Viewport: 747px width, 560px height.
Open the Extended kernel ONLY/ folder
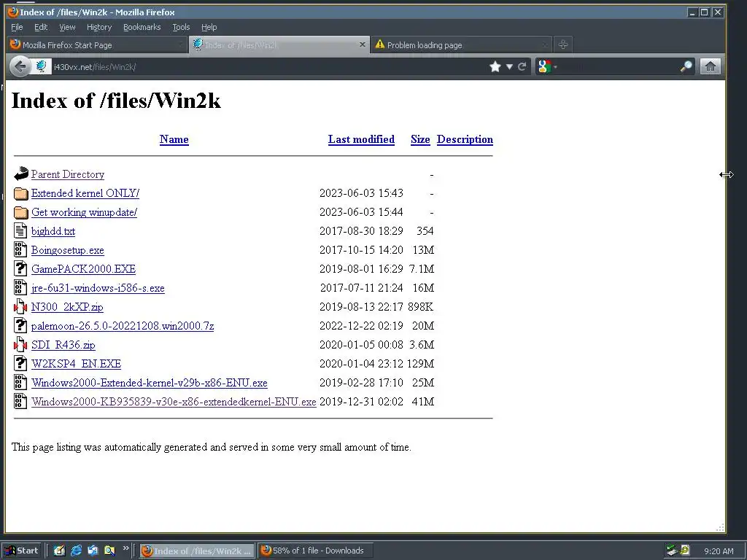click(x=85, y=192)
